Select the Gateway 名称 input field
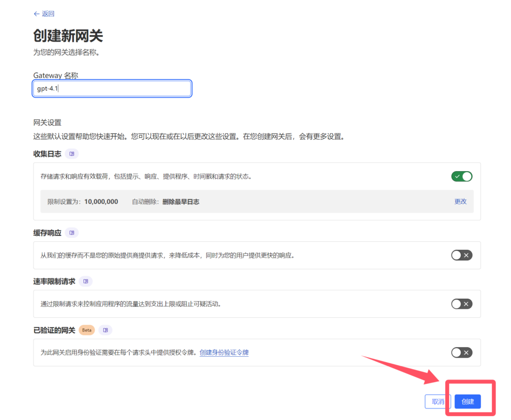 coord(112,88)
